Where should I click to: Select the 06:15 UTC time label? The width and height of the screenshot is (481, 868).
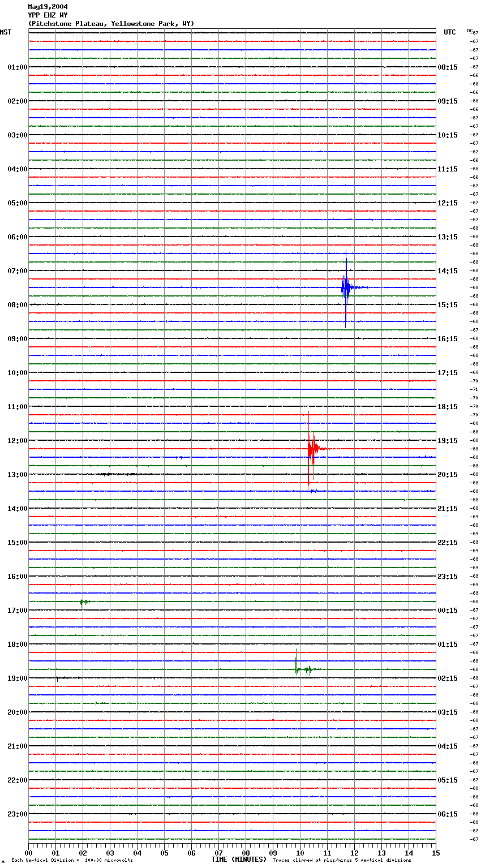click(x=448, y=814)
